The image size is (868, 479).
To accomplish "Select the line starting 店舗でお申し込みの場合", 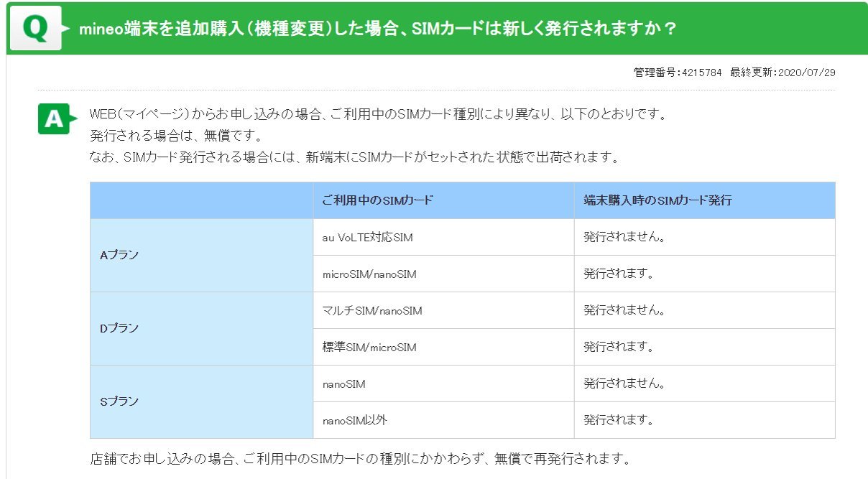I will tap(361, 457).
